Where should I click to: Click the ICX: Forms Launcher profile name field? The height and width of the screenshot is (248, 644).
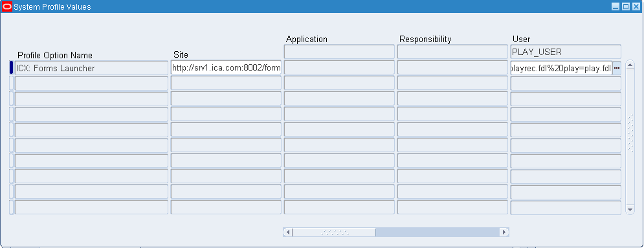91,68
